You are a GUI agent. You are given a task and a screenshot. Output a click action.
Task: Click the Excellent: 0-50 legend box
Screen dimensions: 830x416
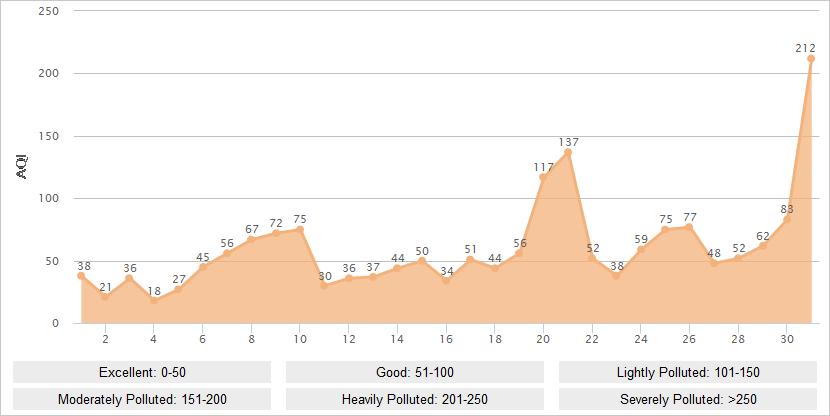click(142, 372)
